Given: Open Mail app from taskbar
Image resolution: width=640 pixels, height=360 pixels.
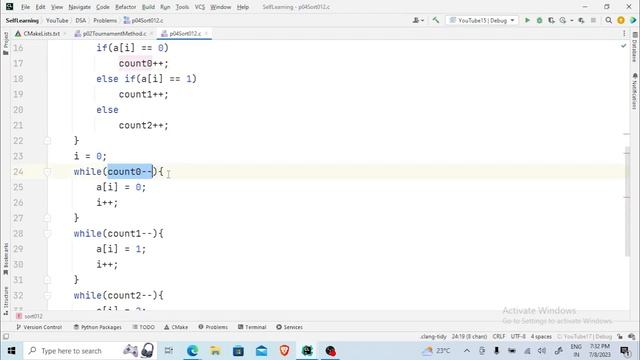Looking at the screenshot, I should pyautogui.click(x=261, y=351).
